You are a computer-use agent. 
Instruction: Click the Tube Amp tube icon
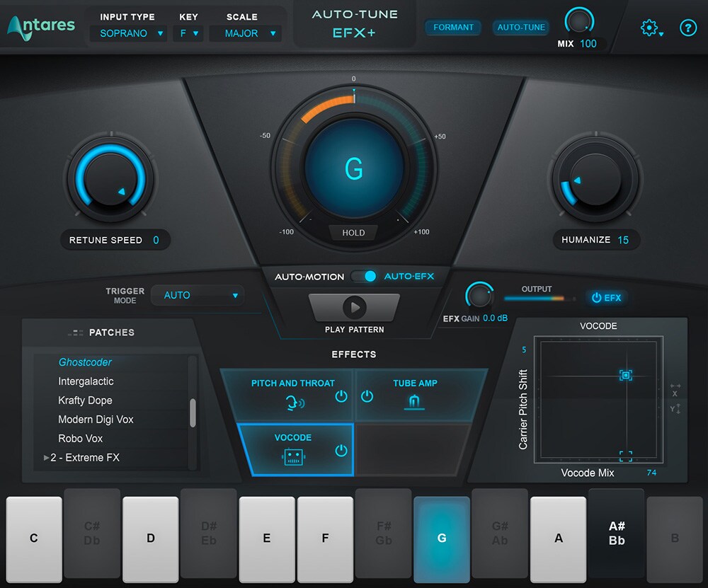pos(414,401)
